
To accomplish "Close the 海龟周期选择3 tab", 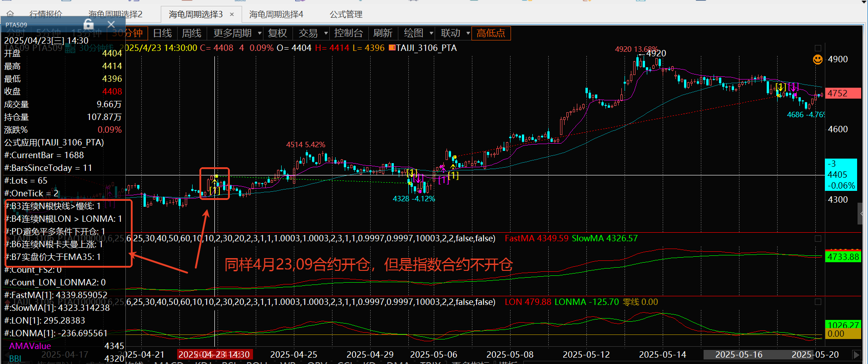I will pos(232,15).
